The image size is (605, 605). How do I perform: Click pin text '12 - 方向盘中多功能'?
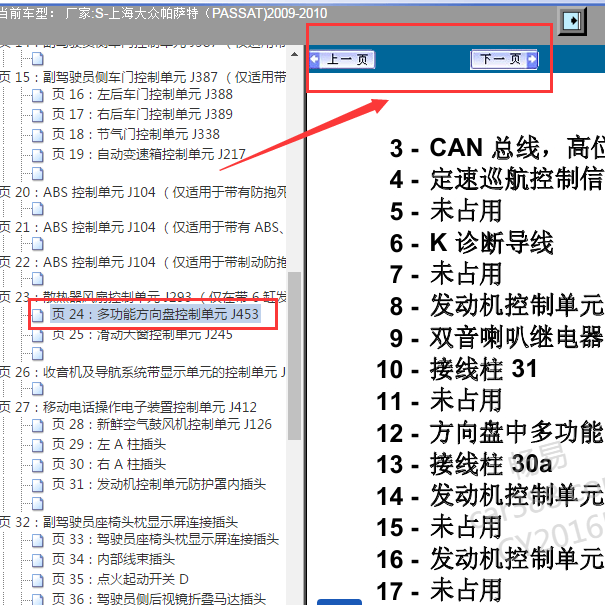490,433
